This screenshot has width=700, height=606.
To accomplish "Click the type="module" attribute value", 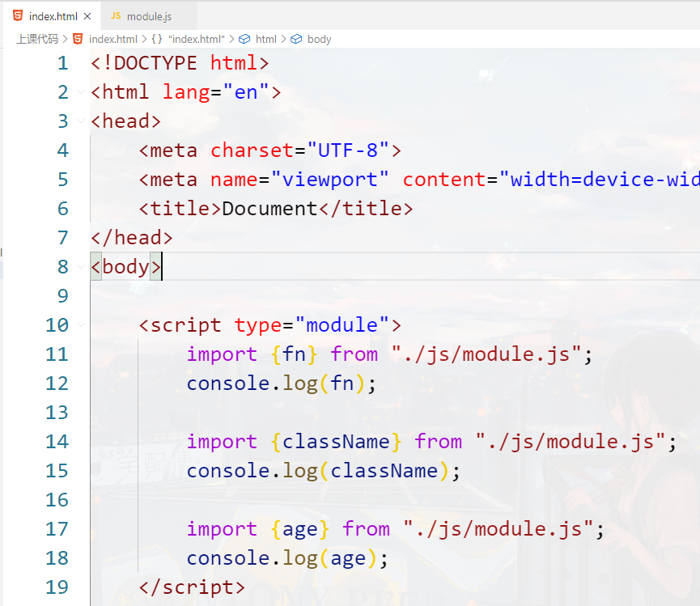I will pos(342,325).
